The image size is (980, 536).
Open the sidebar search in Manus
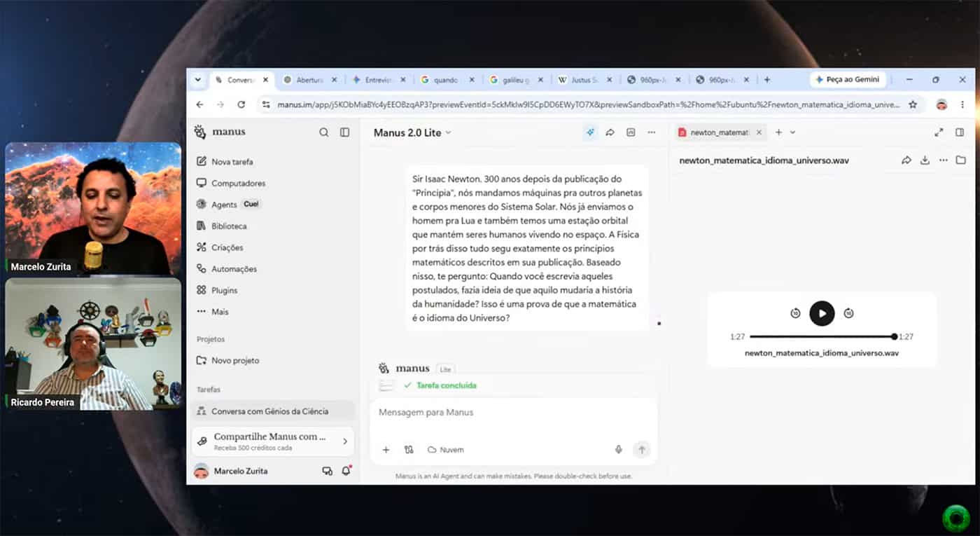click(323, 132)
